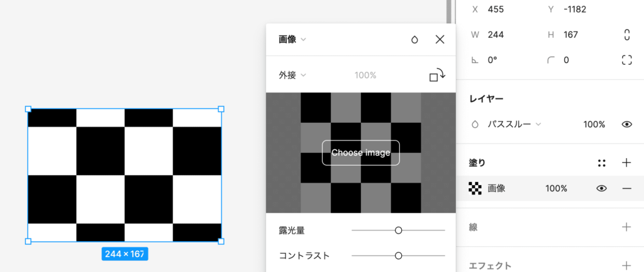Click the コントラスト contrast slider handle
644x272 pixels.
(x=398, y=256)
